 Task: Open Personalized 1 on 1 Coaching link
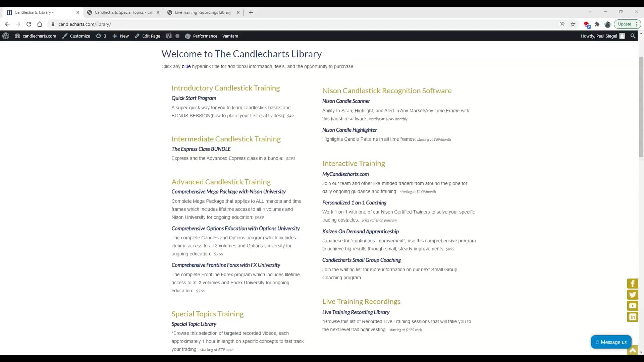pyautogui.click(x=354, y=202)
